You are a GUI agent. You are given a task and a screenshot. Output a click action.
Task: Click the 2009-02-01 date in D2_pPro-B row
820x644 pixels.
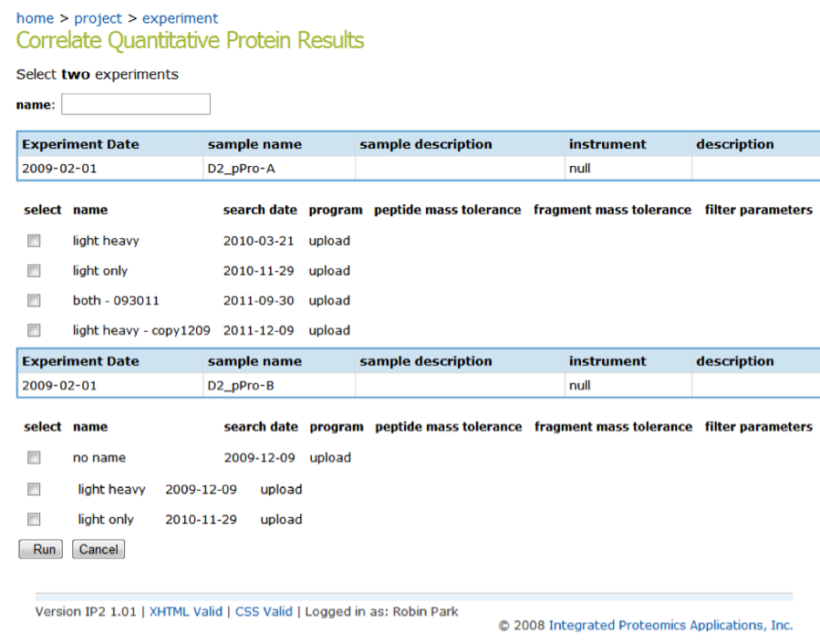pos(59,386)
